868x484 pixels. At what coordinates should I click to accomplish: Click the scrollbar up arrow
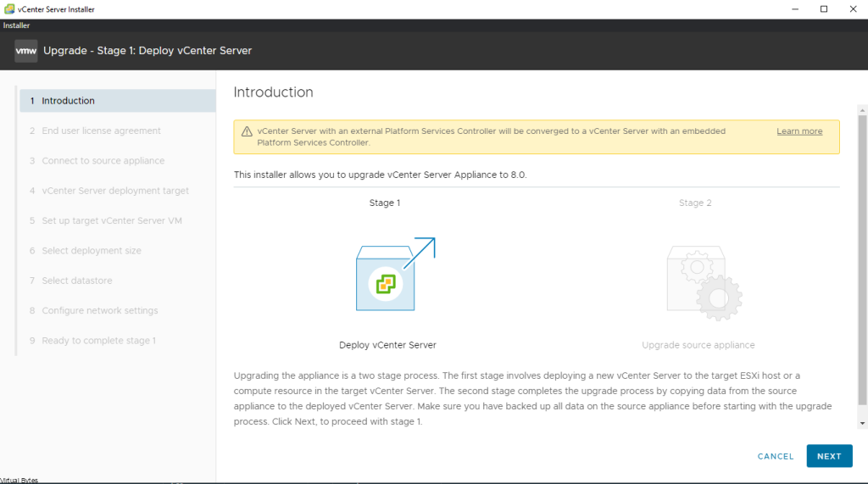[x=862, y=111]
